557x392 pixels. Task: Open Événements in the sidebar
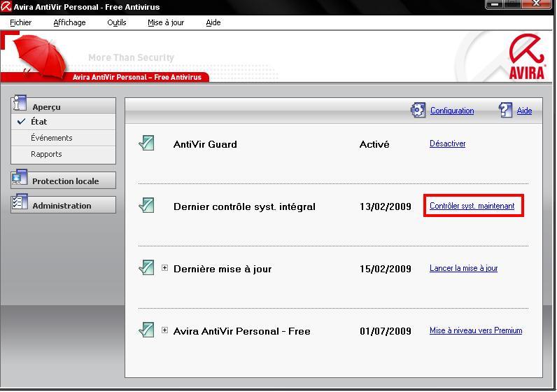63,138
